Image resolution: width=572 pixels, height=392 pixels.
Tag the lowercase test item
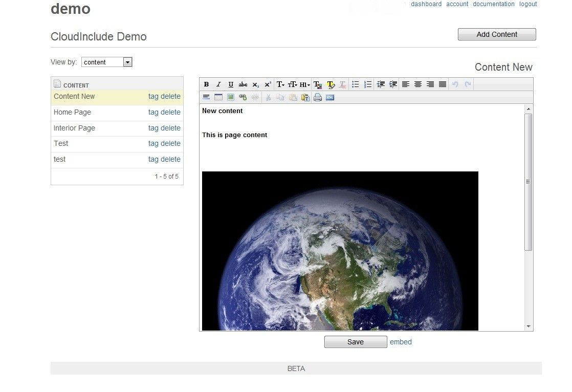[x=153, y=160]
